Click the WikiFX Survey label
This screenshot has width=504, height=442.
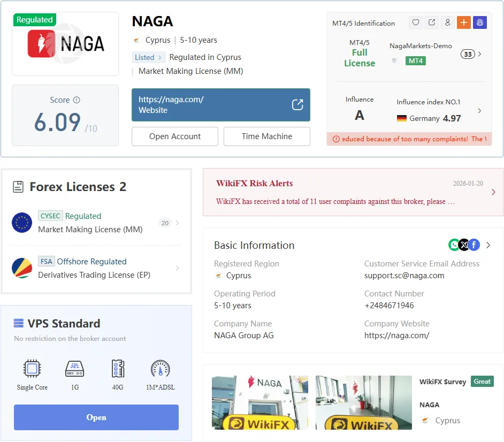pyautogui.click(x=442, y=382)
